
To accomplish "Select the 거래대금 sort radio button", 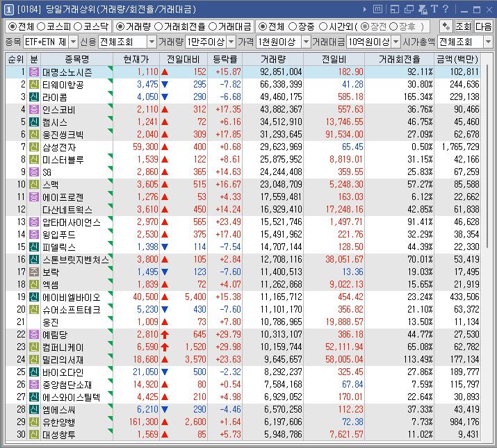I will point(213,26).
